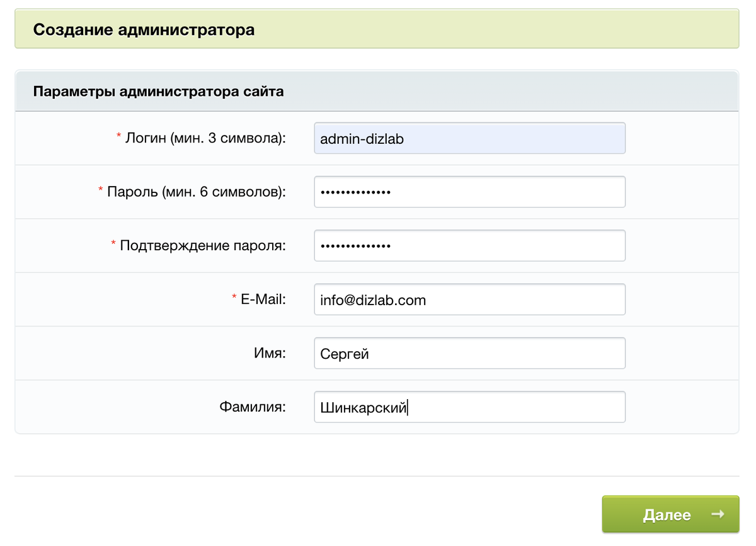The height and width of the screenshot is (546, 756).
Task: Click the Пароль (мин. 6 символов) label
Action: [197, 192]
